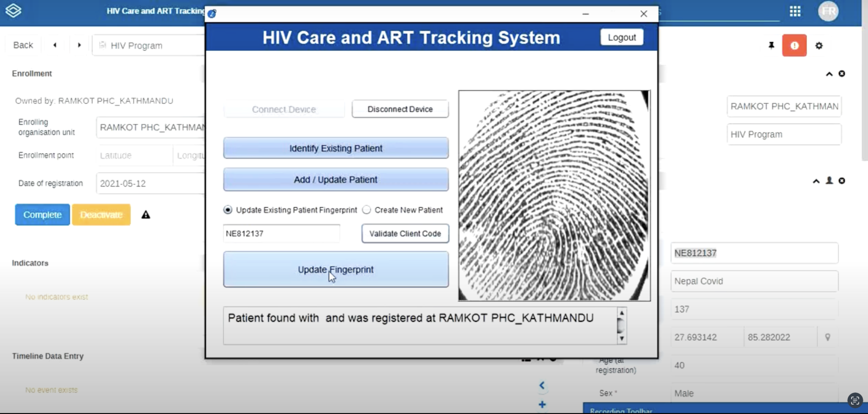
Task: Select Update Existing Patient Fingerprint option
Action: (228, 210)
